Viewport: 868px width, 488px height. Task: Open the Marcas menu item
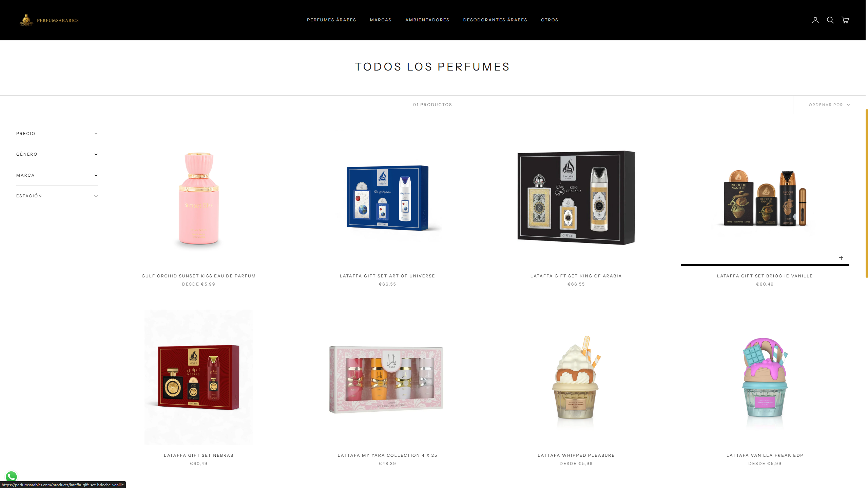(x=381, y=20)
